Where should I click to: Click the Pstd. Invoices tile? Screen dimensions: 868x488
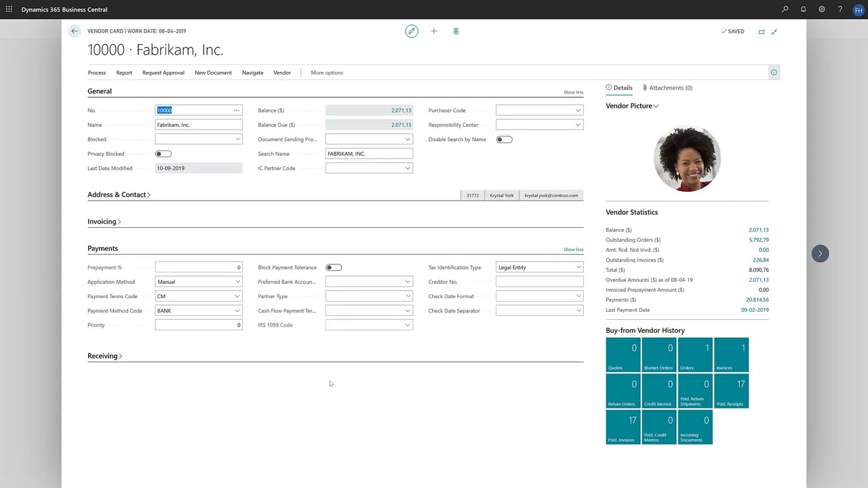pos(623,427)
